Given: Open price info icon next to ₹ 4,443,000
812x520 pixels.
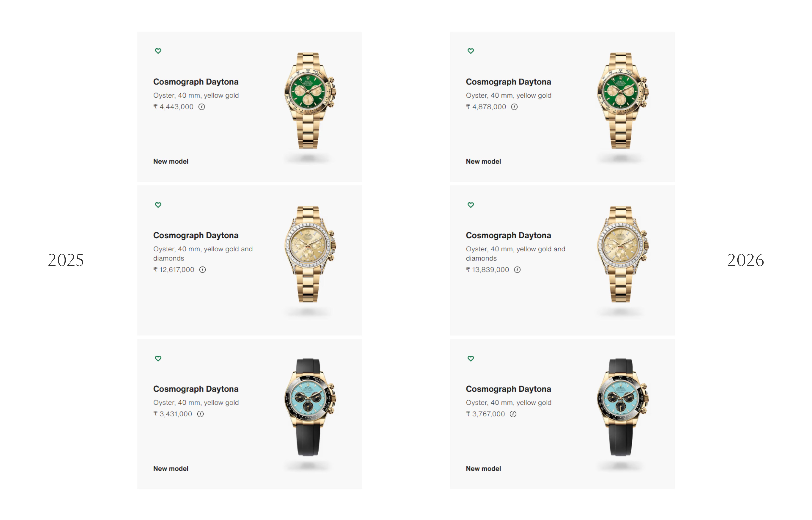Looking at the screenshot, I should (202, 107).
